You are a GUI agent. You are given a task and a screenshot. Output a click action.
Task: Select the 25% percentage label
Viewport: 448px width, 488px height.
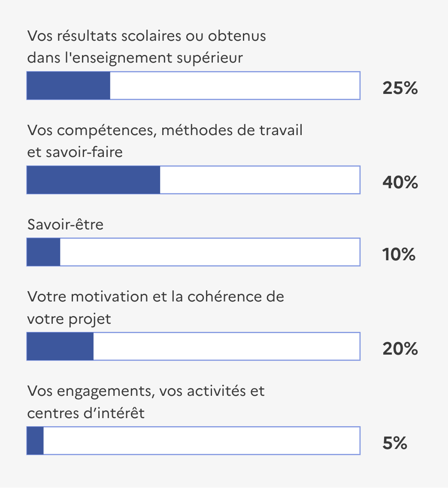[400, 88]
